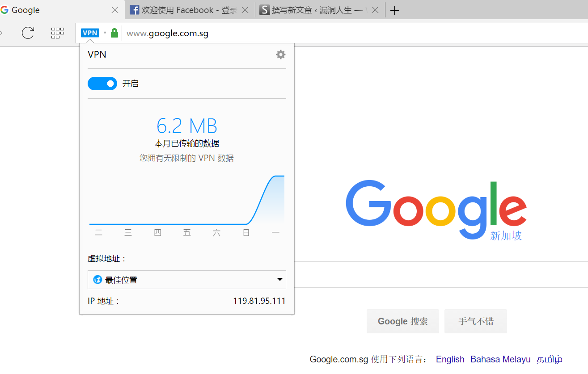Click the VPN panel title
This screenshot has width=588, height=374.
97,55
